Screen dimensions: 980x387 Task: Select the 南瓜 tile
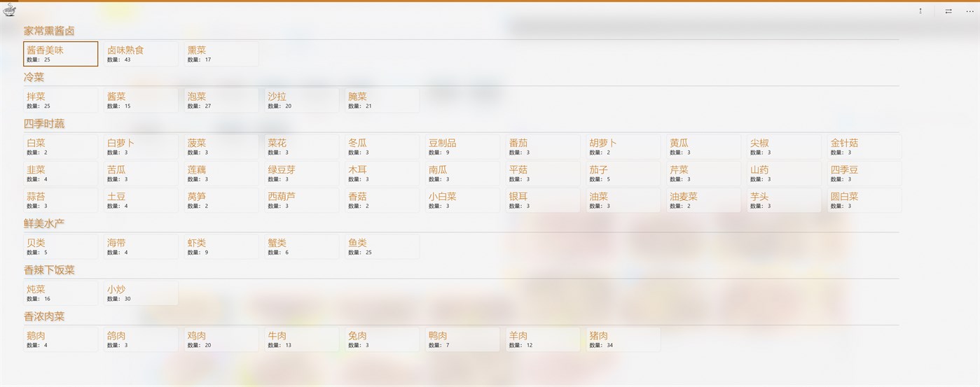[x=462, y=174]
